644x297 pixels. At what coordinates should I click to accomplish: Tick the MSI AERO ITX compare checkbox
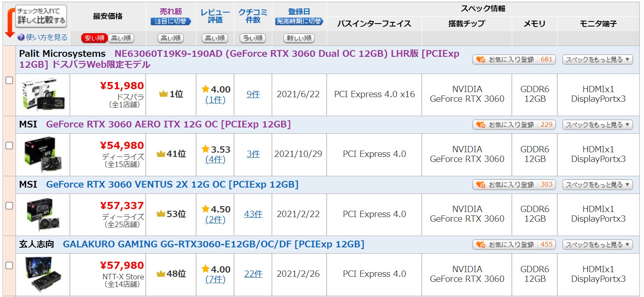click(9, 146)
